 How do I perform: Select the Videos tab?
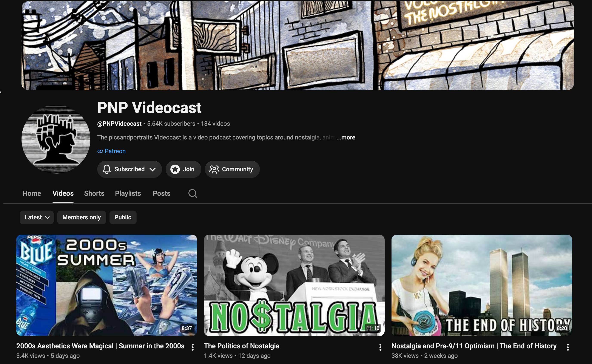coord(63,193)
